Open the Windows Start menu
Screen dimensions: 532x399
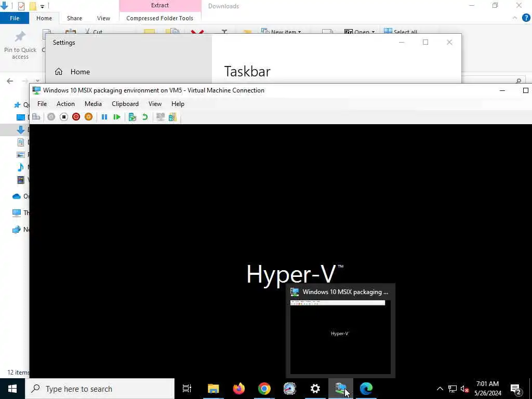12,389
